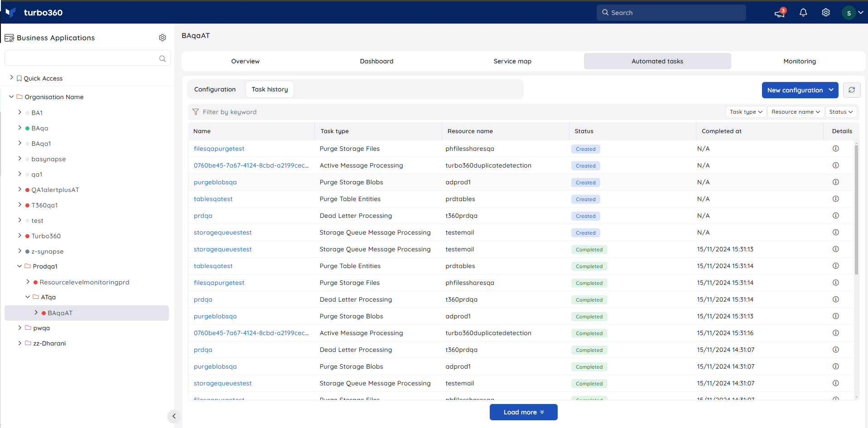Open details for storagequeuestest 14:31:07 row
This screenshot has width=868, height=428.
tap(836, 383)
